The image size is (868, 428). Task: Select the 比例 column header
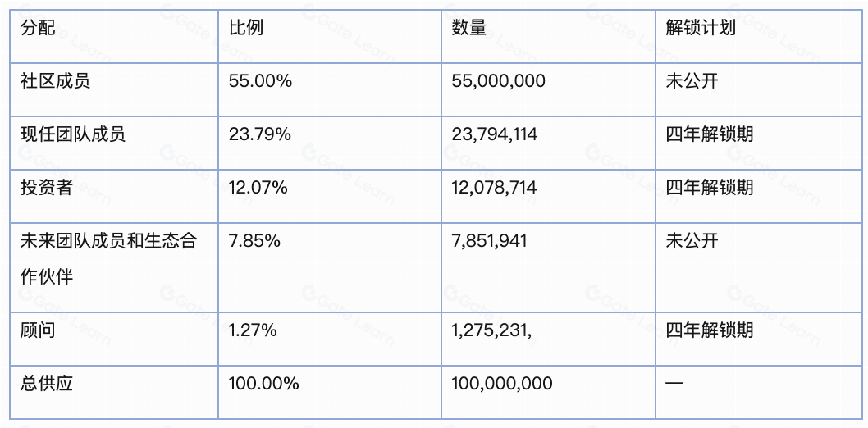click(x=329, y=36)
